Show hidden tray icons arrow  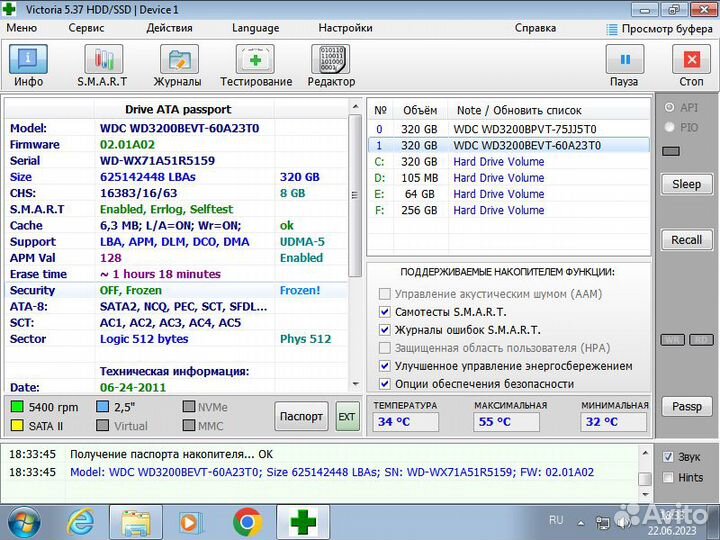[x=581, y=523]
